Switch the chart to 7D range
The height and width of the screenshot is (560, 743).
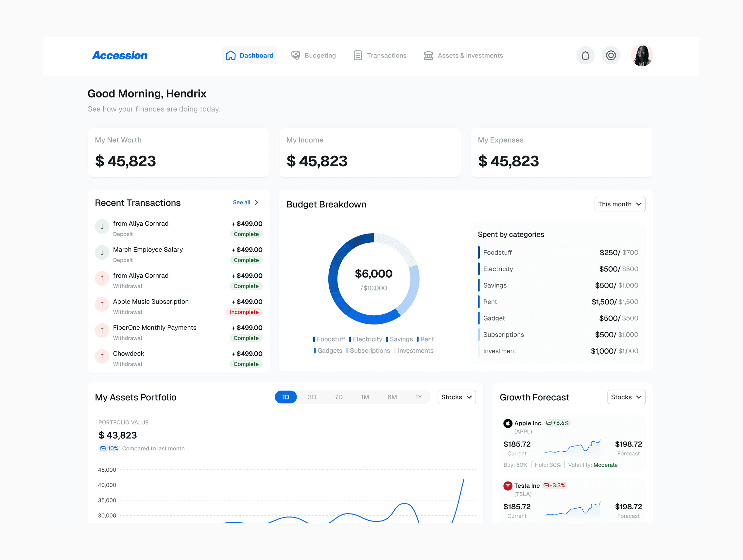tap(338, 397)
